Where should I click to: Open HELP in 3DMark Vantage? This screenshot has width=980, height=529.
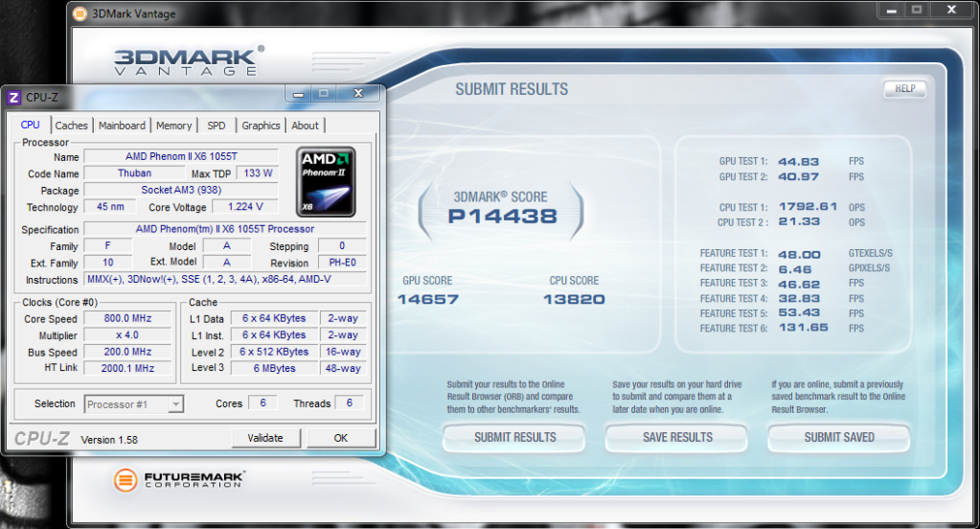click(x=904, y=89)
